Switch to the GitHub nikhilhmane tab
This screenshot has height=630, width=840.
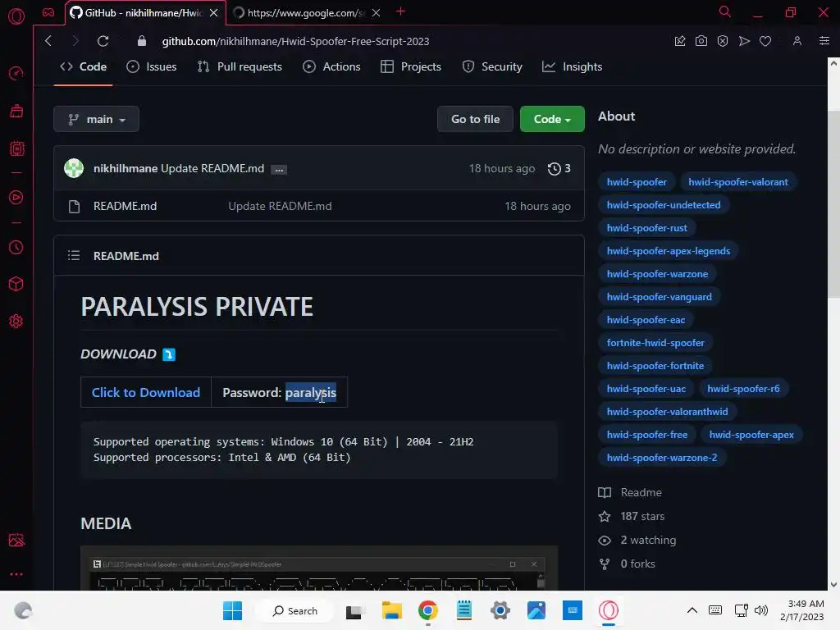click(x=143, y=13)
